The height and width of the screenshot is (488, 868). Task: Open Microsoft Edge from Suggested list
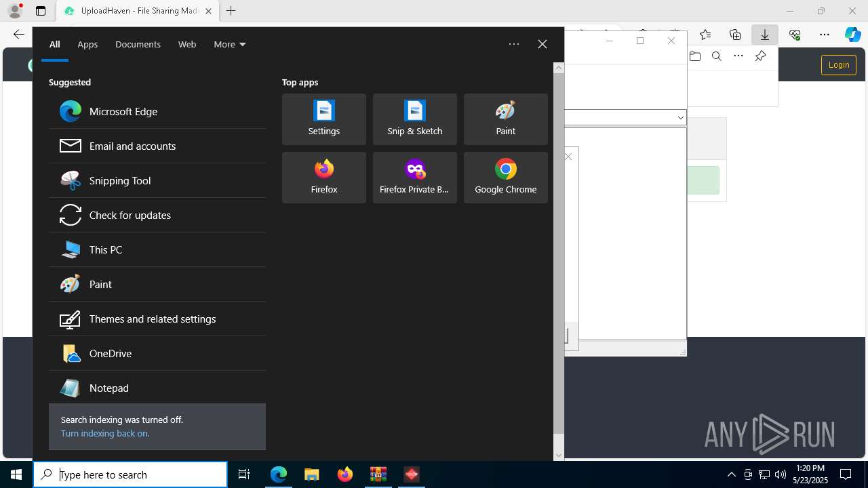(x=157, y=111)
